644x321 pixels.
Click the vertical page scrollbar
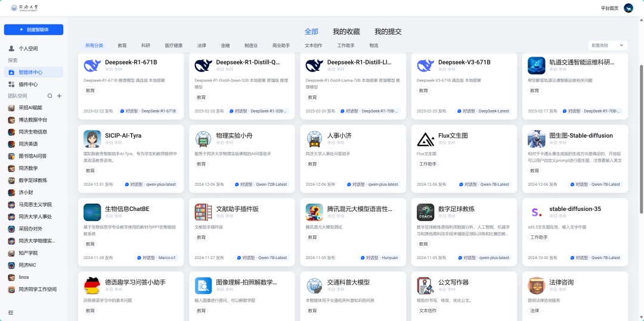pos(642,139)
